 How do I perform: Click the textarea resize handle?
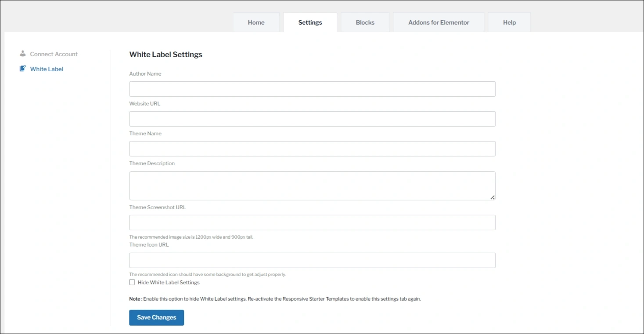click(x=493, y=198)
